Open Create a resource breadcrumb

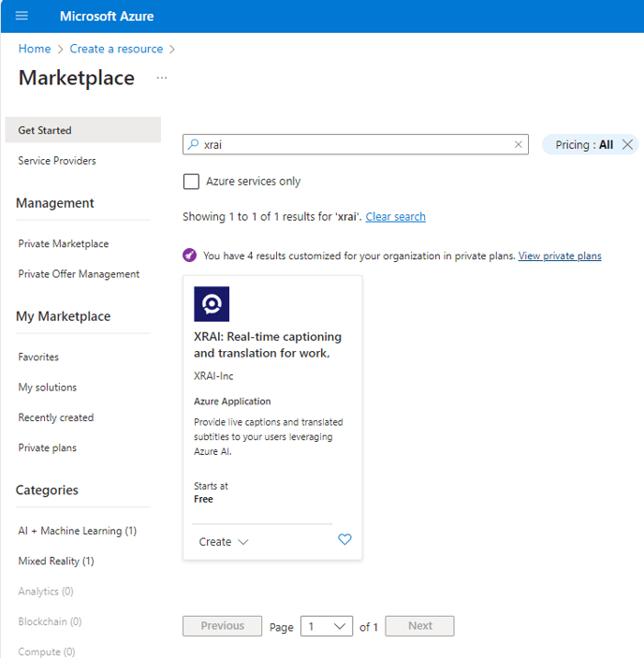click(x=116, y=49)
